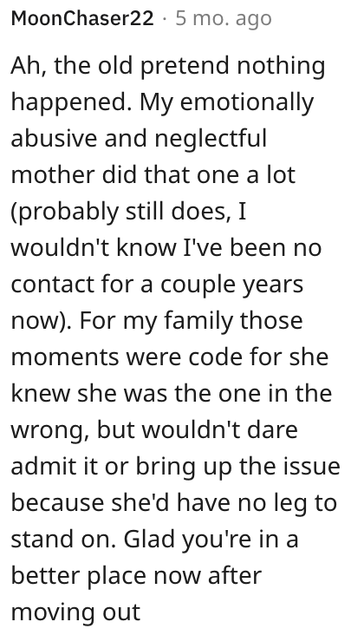Click the text 'now). For my family those'
The image size is (364, 635).
157,322
